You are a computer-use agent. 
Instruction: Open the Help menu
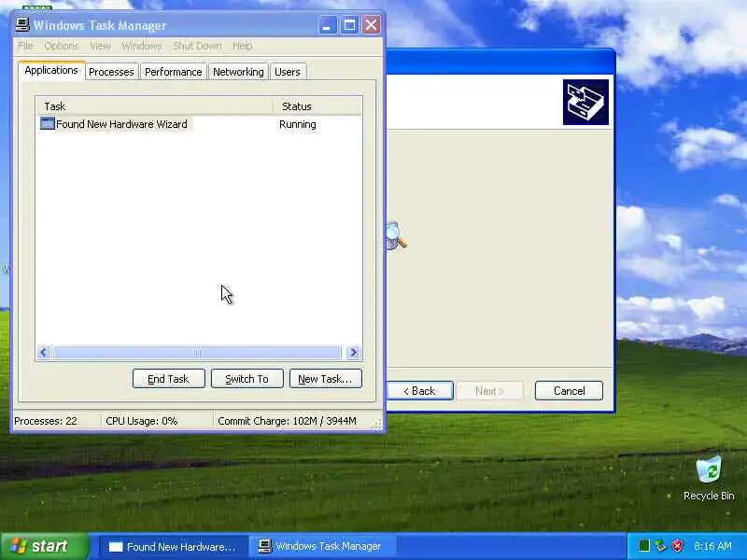tap(242, 46)
